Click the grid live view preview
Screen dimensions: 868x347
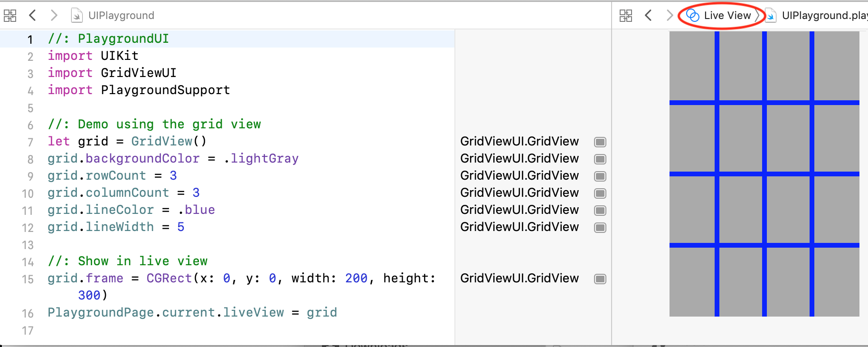tap(764, 173)
